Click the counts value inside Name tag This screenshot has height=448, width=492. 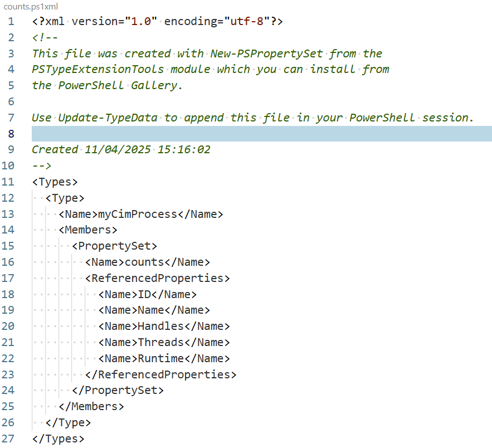coord(144,262)
